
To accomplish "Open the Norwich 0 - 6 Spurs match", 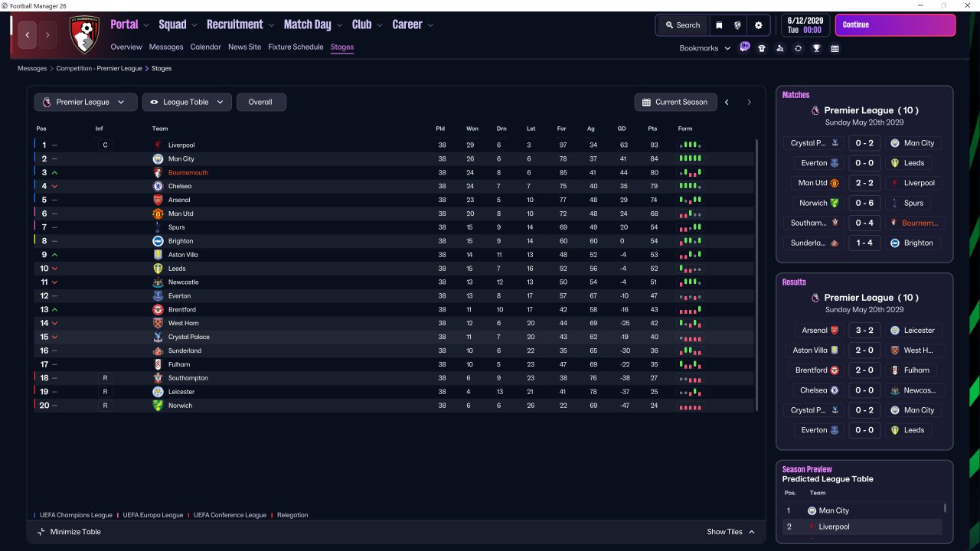I will [864, 203].
